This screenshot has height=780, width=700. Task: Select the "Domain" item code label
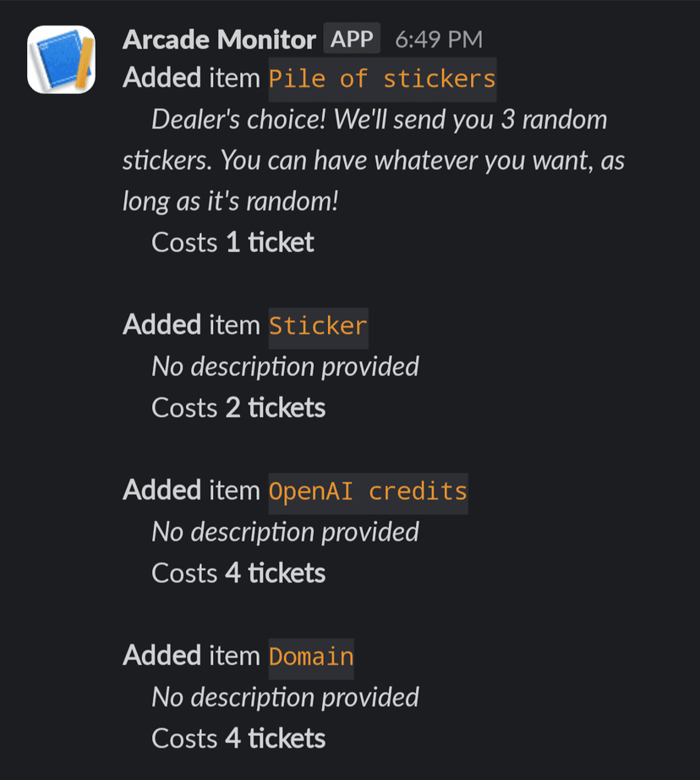click(311, 657)
